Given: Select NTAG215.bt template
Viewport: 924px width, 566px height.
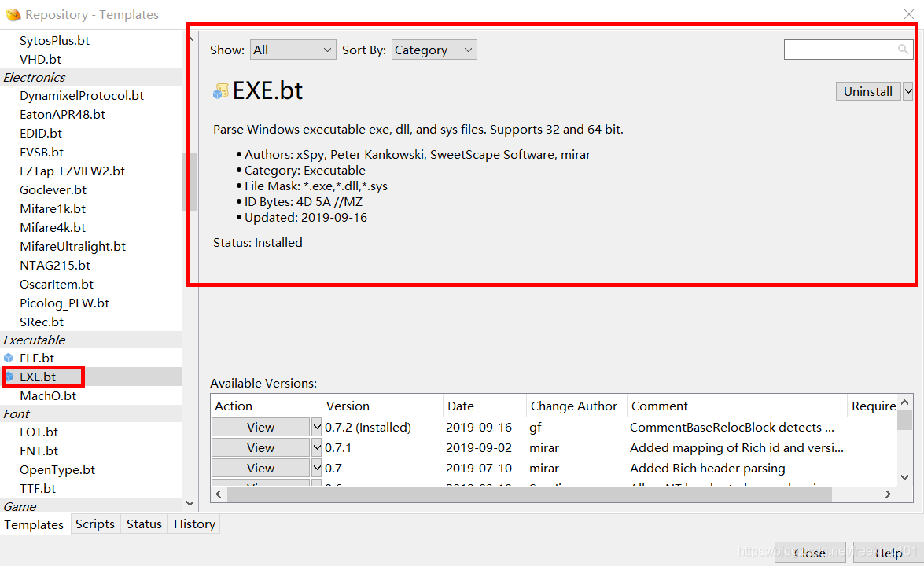Looking at the screenshot, I should coord(55,265).
